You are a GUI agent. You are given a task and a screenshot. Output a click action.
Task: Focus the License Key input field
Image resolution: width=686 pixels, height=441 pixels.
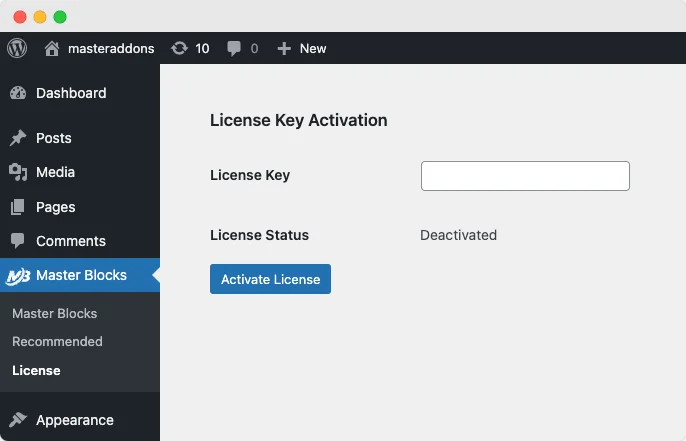(525, 176)
